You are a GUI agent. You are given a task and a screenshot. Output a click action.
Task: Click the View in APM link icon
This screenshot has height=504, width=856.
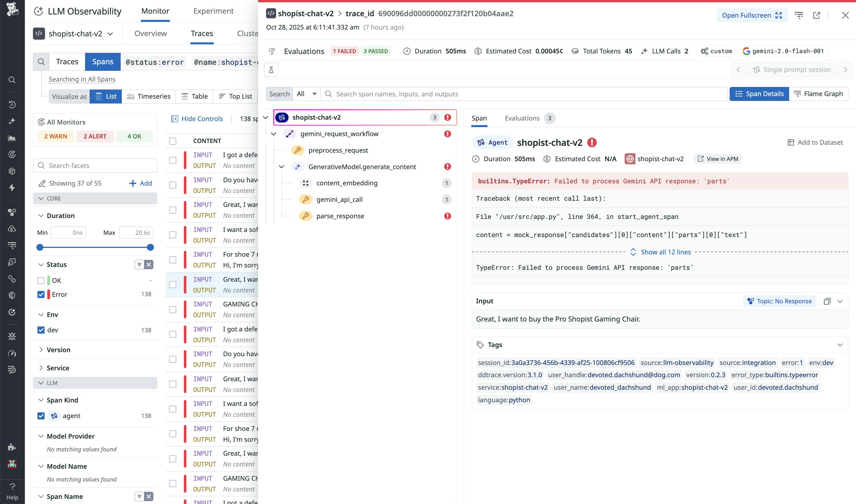(x=701, y=159)
